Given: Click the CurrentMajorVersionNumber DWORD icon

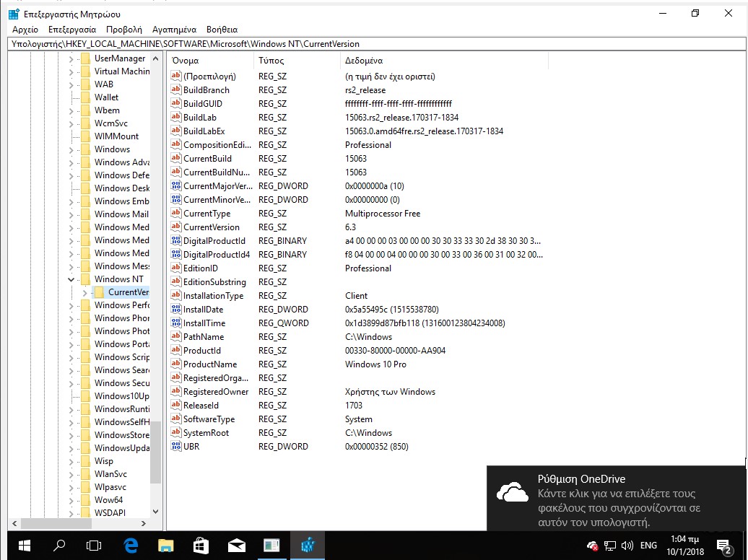Looking at the screenshot, I should pyautogui.click(x=176, y=186).
